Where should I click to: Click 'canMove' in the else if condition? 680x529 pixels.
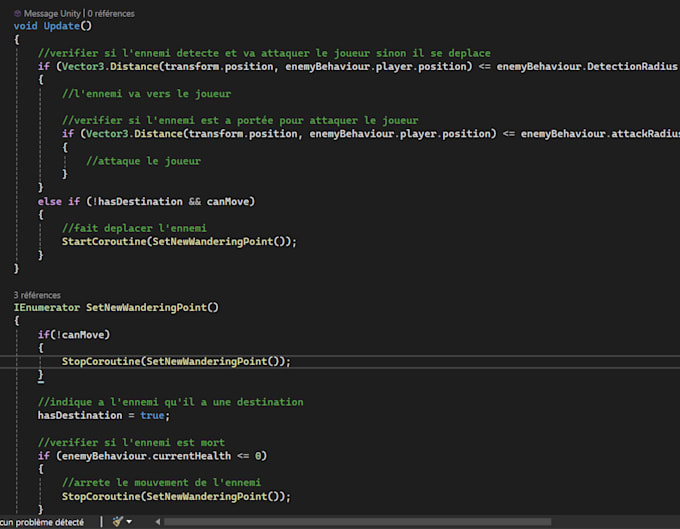tap(228, 202)
